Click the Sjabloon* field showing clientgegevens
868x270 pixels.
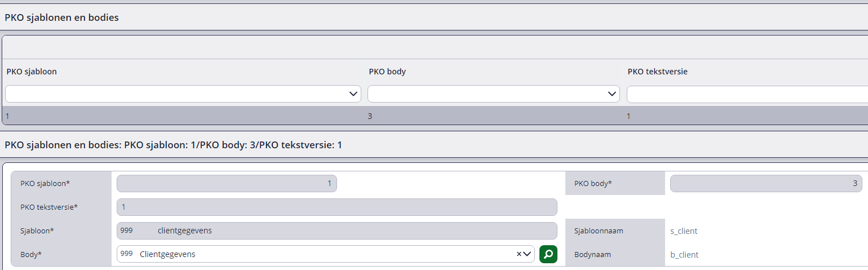(x=337, y=231)
